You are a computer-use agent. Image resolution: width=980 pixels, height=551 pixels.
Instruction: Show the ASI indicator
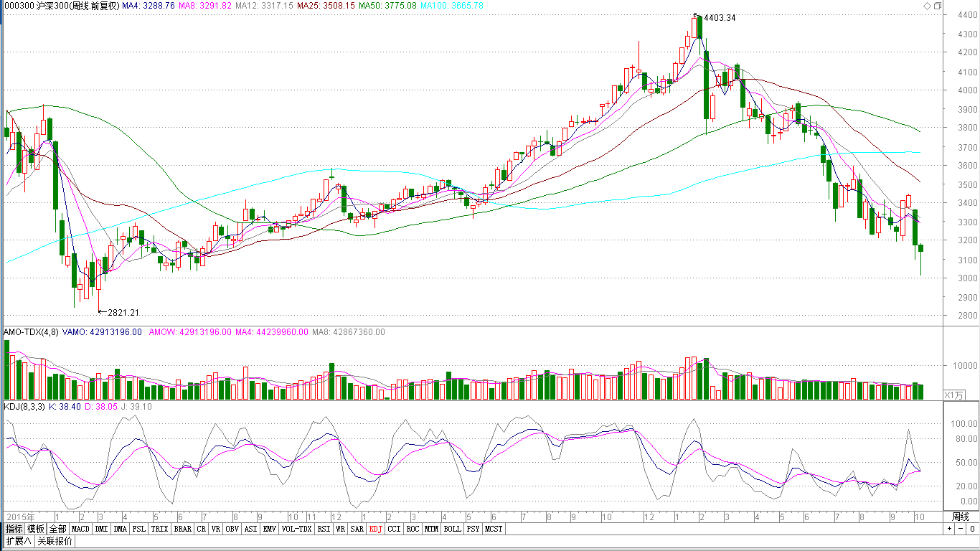pyautogui.click(x=250, y=529)
